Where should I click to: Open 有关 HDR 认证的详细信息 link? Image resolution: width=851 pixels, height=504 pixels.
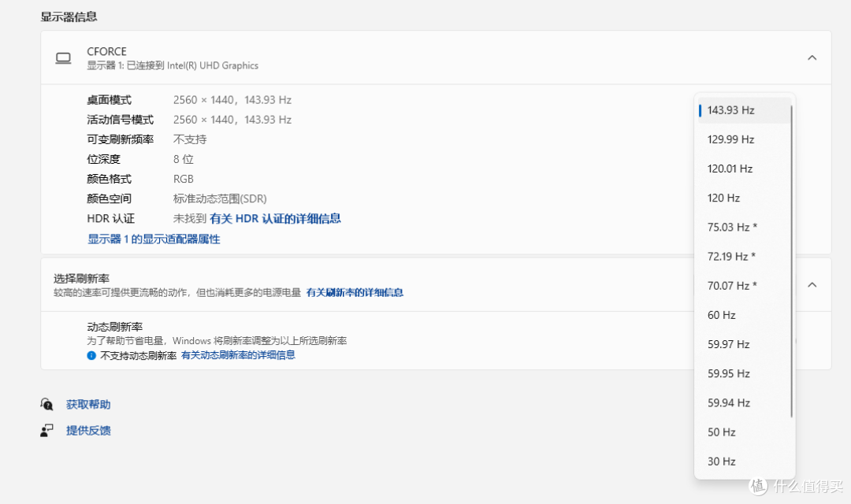tap(275, 219)
